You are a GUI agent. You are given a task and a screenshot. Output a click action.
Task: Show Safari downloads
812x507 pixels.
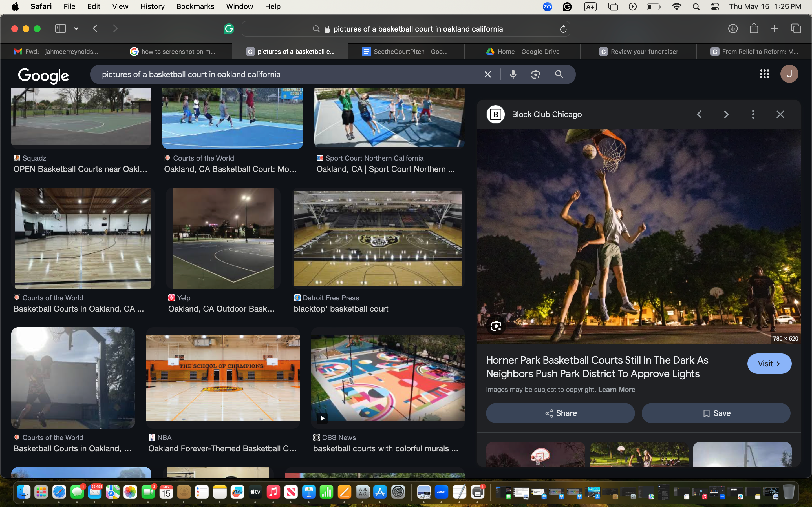tap(732, 28)
